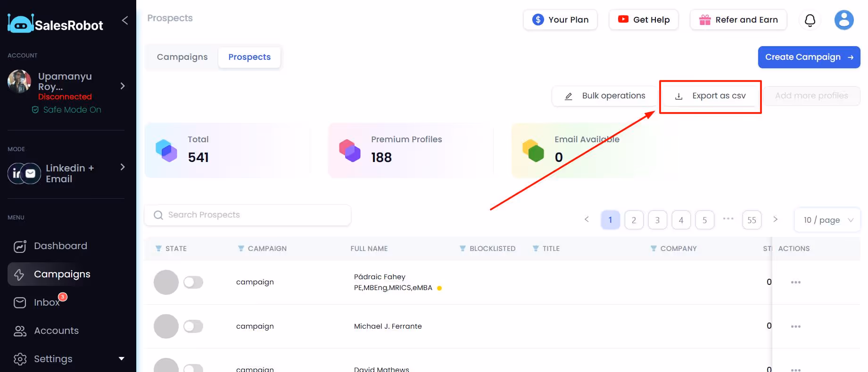Click the Total prospects hexagon icon
Screen dimensions: 868x372
pos(166,150)
